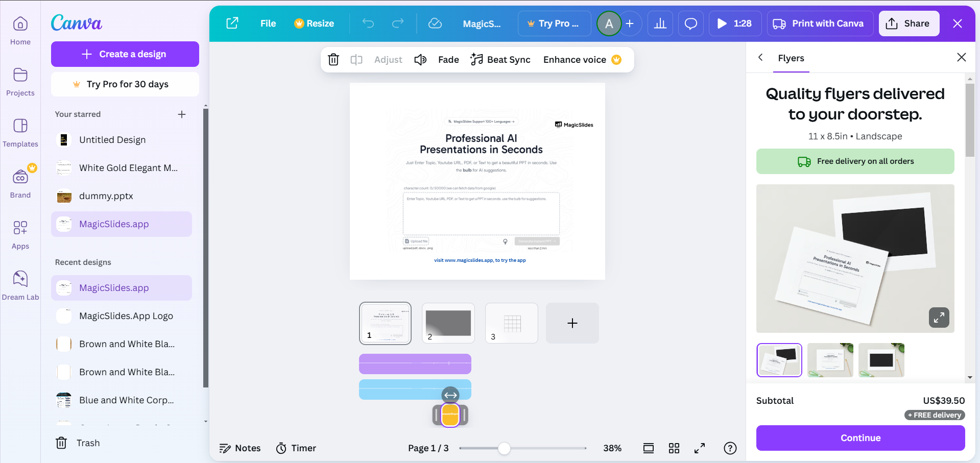This screenshot has width=980, height=463.
Task: Open the Timer
Action: (296, 448)
